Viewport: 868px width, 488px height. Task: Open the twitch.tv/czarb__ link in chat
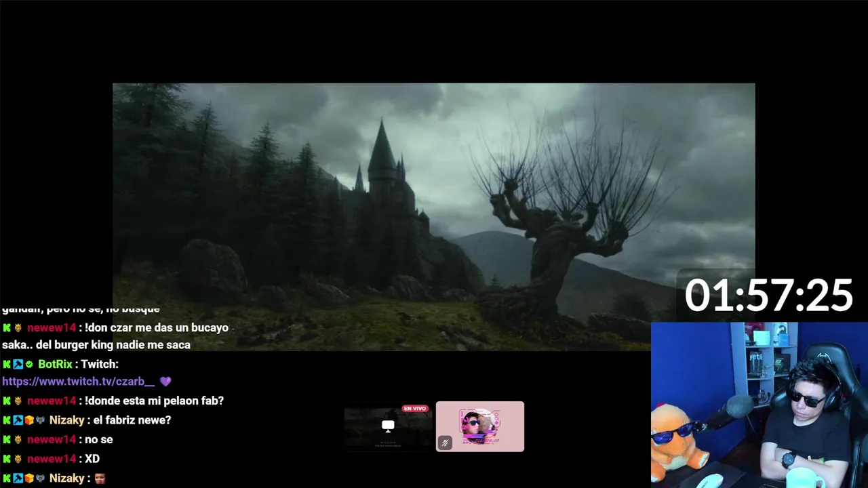pyautogui.click(x=79, y=382)
